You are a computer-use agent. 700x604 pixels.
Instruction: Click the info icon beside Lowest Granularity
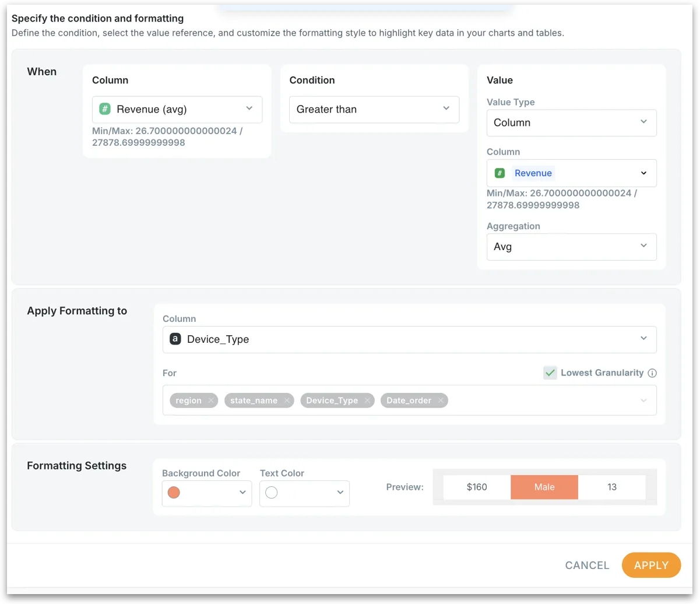(652, 373)
